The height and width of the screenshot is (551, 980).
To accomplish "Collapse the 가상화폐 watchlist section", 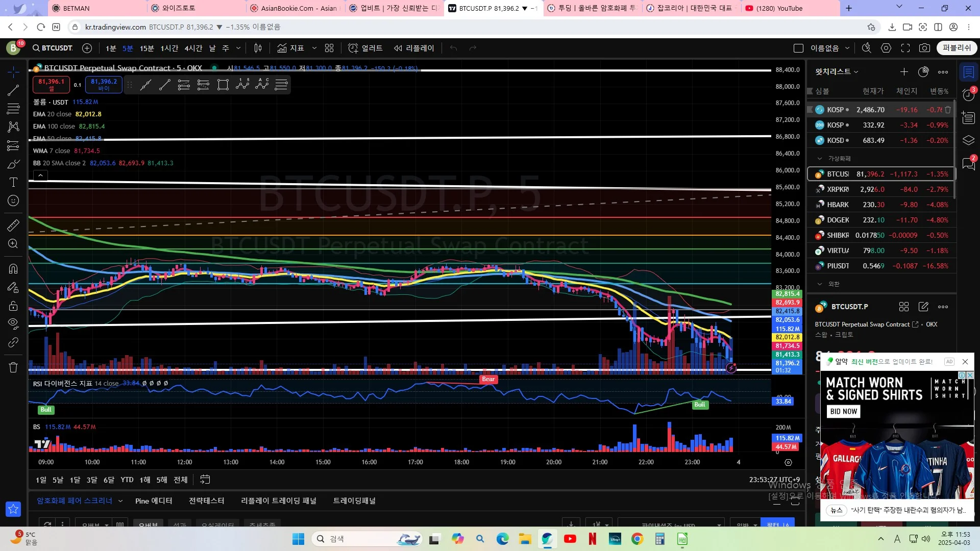I will (x=820, y=159).
